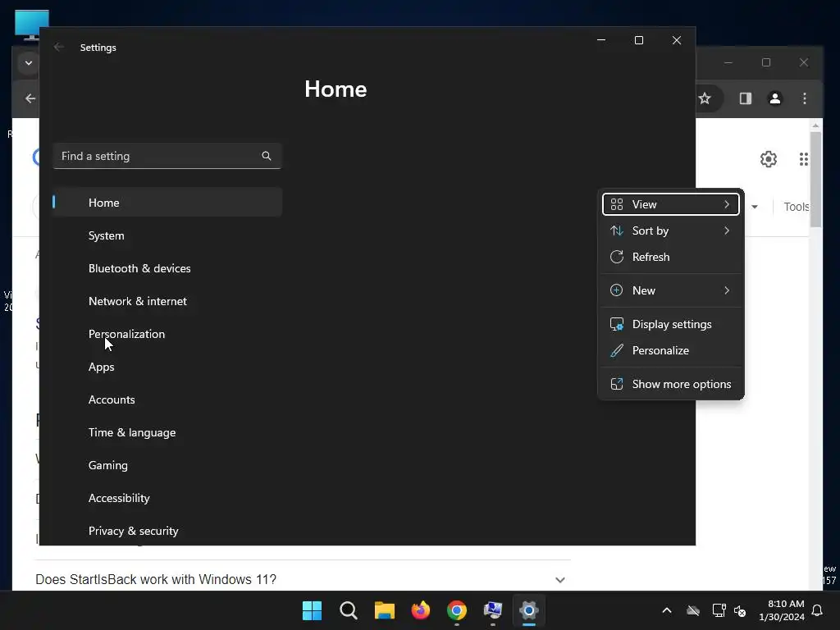The image size is (840, 630).
Task: Open Time & language settings
Action: (x=167, y=432)
